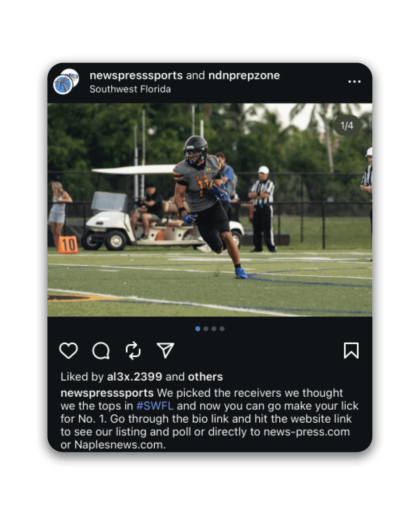Screen dimensions: 420x523
Task: Visit the newspresssports profile in header
Action: (136, 75)
